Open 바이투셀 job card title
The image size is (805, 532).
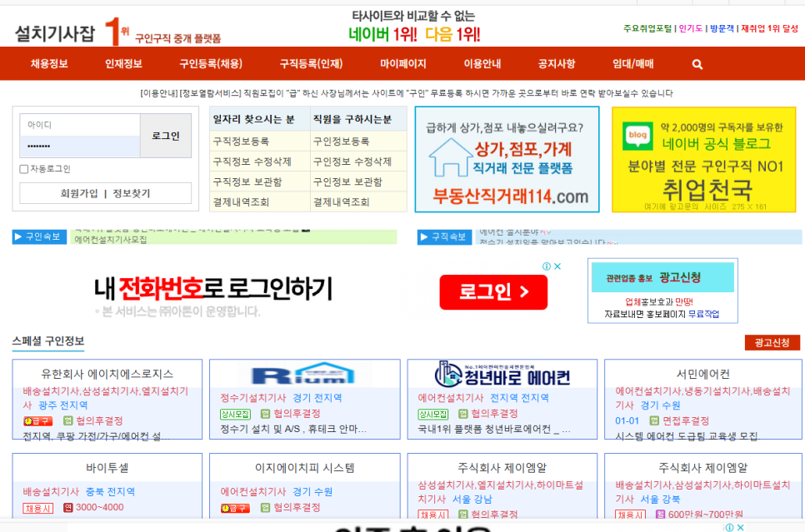pyautogui.click(x=107, y=468)
